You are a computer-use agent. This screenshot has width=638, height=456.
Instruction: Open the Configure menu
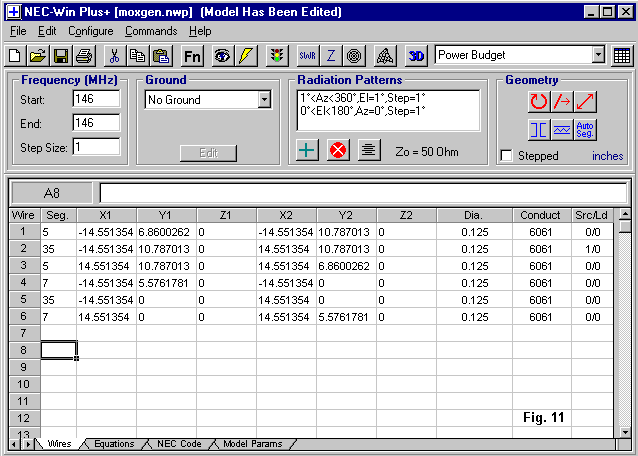click(x=90, y=31)
